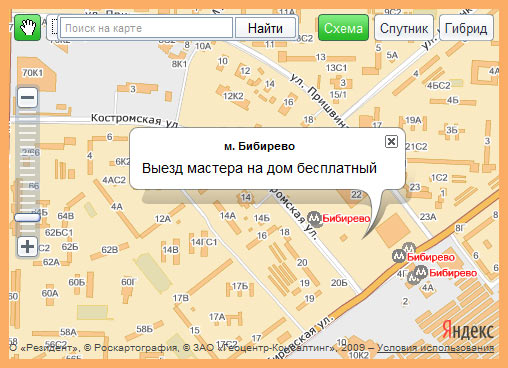Close the м. Бибирево balloon
The image size is (508, 368).
391,142
